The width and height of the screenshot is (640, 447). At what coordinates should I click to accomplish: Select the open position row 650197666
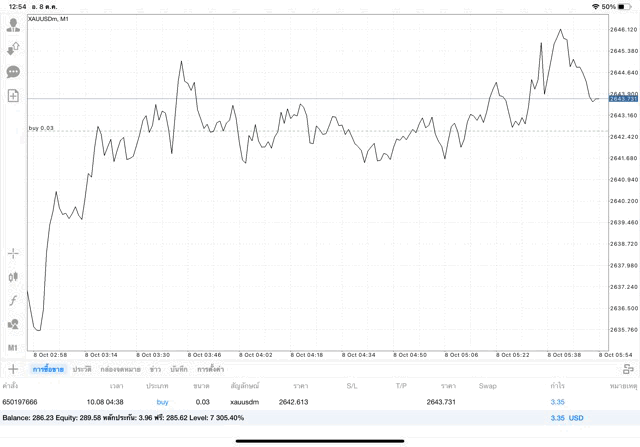point(300,401)
